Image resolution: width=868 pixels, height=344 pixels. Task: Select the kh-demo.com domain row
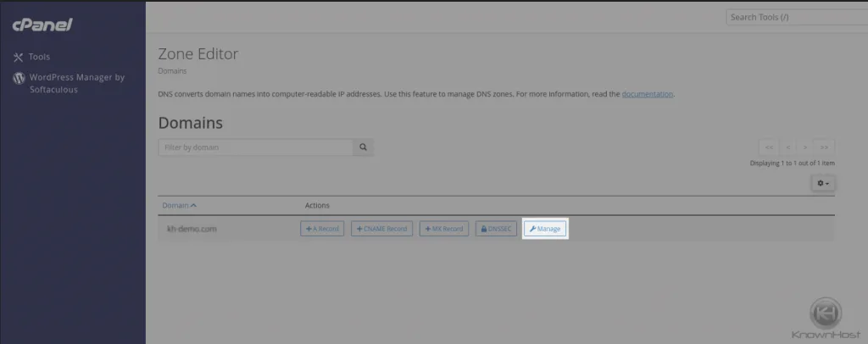[192, 229]
